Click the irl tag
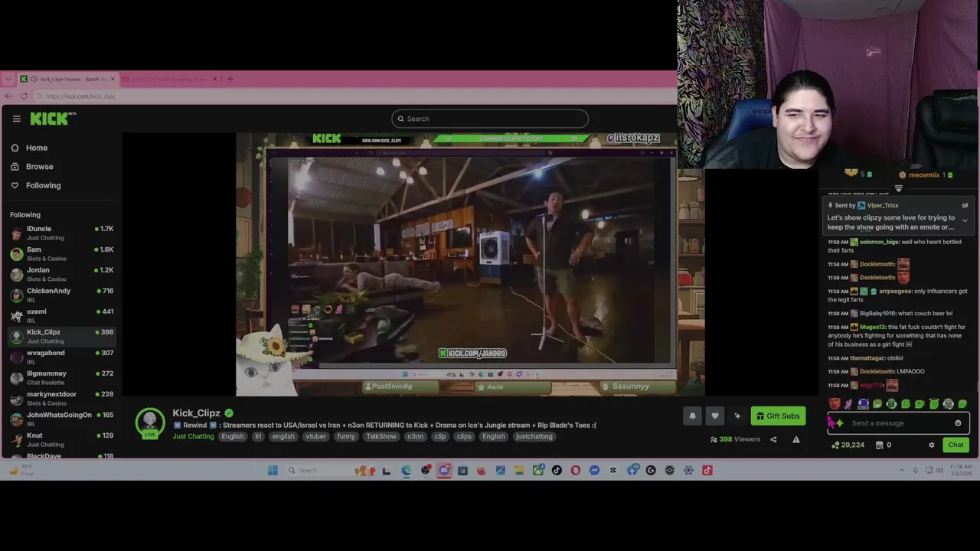This screenshot has width=980, height=551. [x=258, y=436]
